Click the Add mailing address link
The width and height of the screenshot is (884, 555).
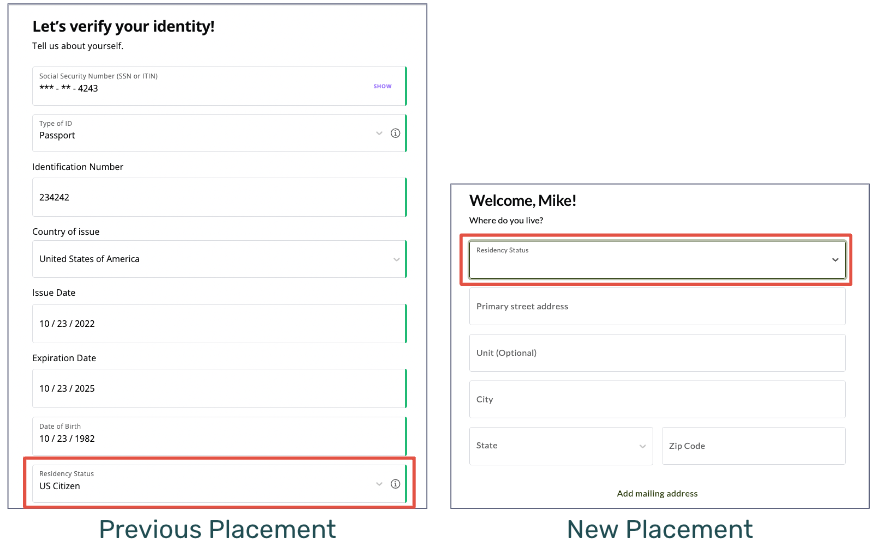(657, 493)
